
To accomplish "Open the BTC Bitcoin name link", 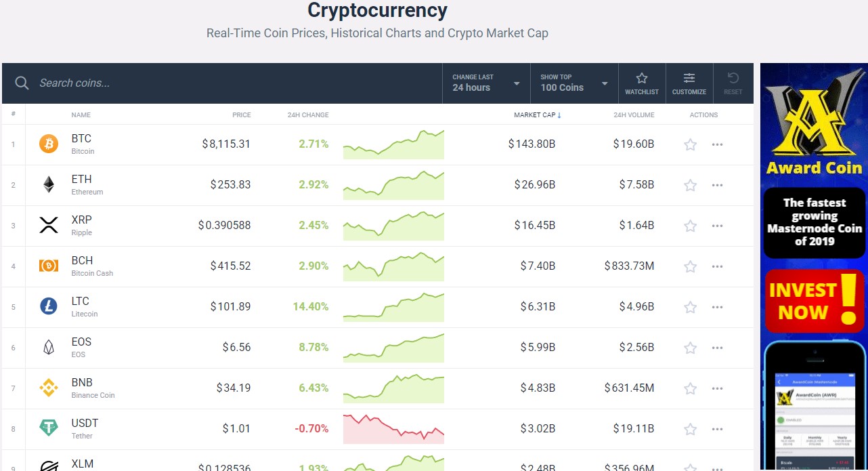I will point(83,144).
